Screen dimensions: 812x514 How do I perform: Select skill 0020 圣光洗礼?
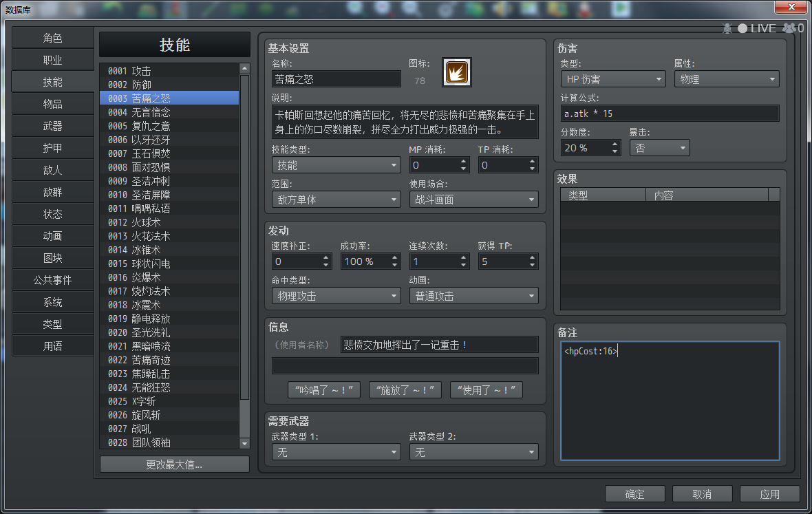(x=169, y=332)
